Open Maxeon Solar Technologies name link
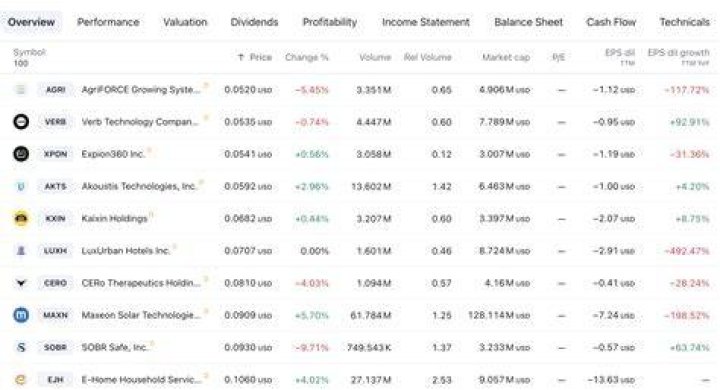 pos(141,315)
